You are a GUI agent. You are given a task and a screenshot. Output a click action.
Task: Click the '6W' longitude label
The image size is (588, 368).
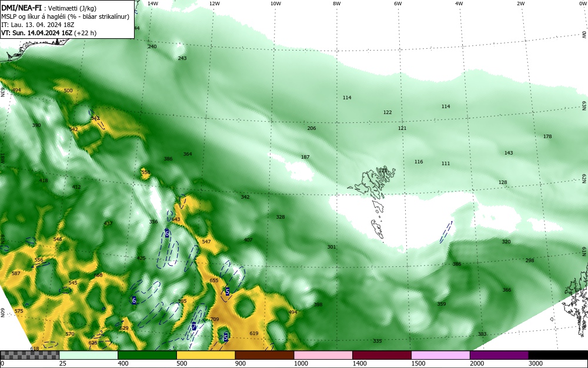[x=398, y=4]
